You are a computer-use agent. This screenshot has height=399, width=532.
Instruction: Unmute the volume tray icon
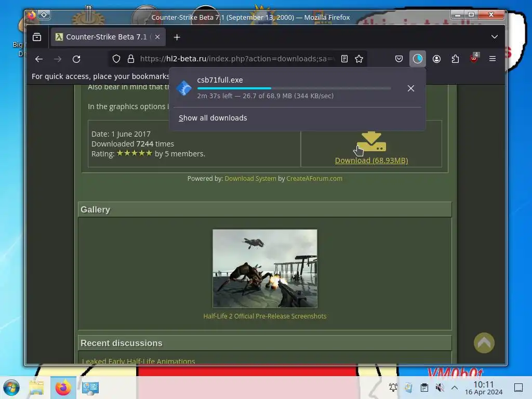(x=440, y=388)
